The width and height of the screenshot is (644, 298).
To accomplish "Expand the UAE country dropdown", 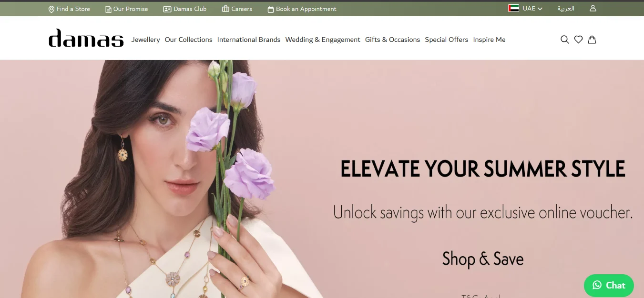I will click(526, 9).
